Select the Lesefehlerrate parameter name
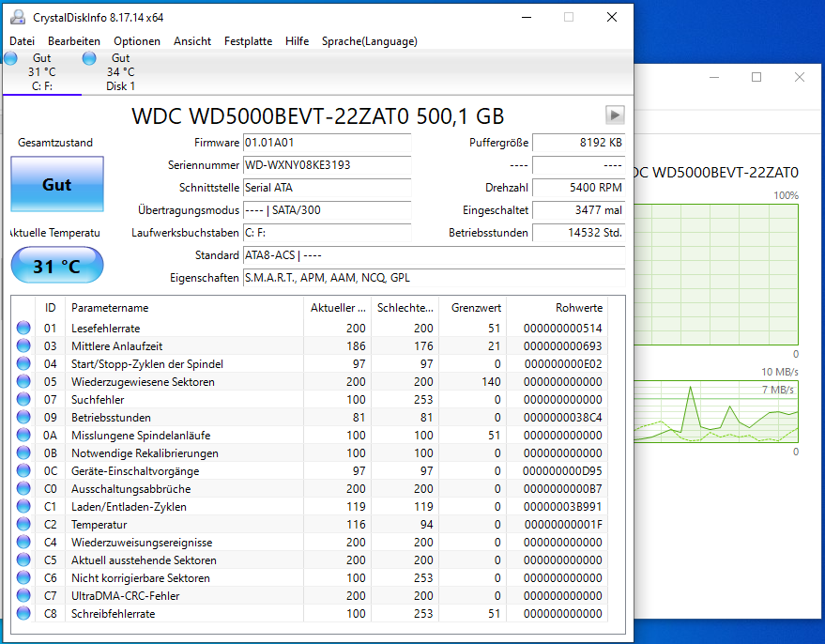Screen dimensions: 825x644 pyautogui.click(x=106, y=329)
